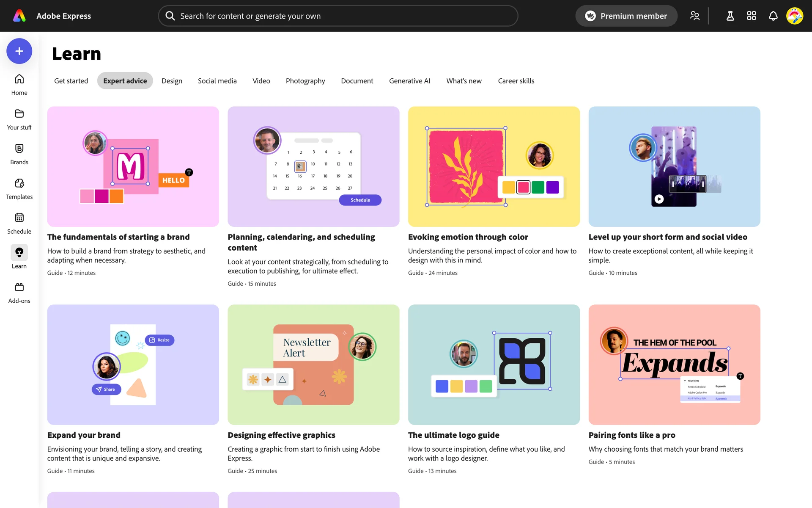This screenshot has width=812, height=508.
Task: Select the Photography tab
Action: coord(305,81)
